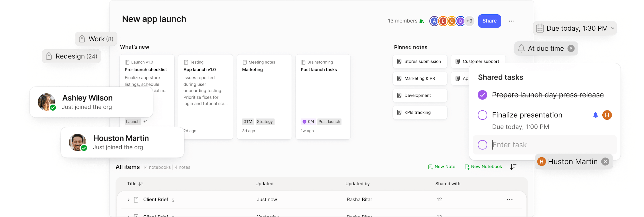644x217 pixels.
Task: Click the reminder bell on Finalize presentation
Action: 595,115
